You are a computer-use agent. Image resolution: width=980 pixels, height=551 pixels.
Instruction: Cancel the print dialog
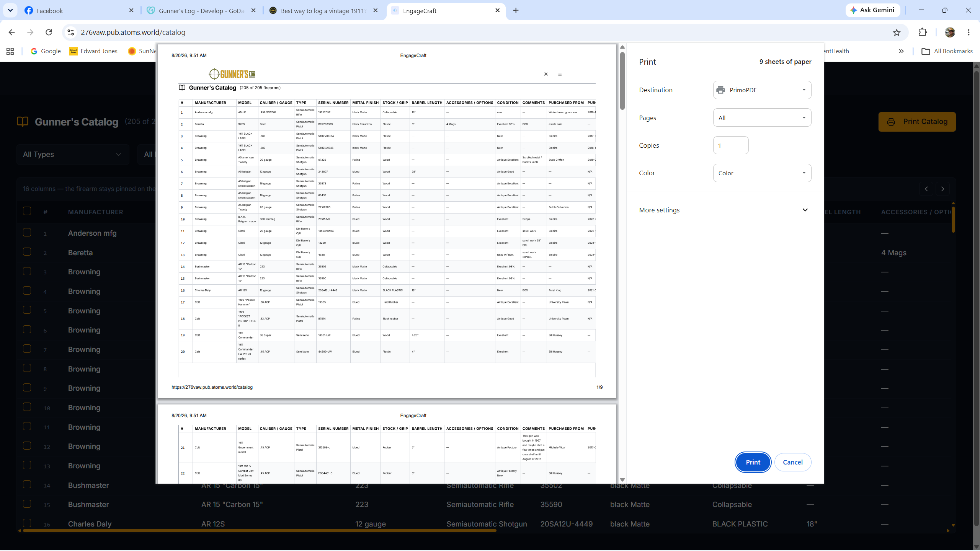click(792, 462)
